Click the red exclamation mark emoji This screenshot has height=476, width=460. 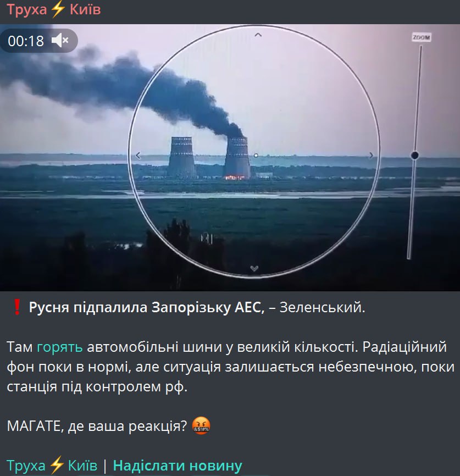coord(16,307)
